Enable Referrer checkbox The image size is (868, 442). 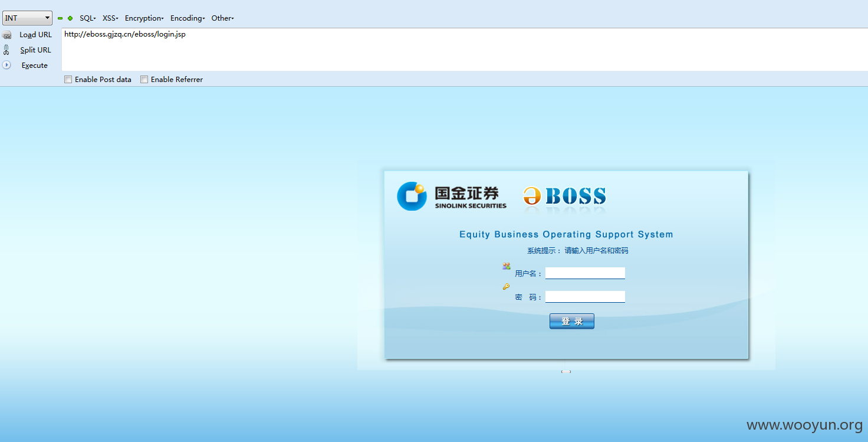[144, 80]
